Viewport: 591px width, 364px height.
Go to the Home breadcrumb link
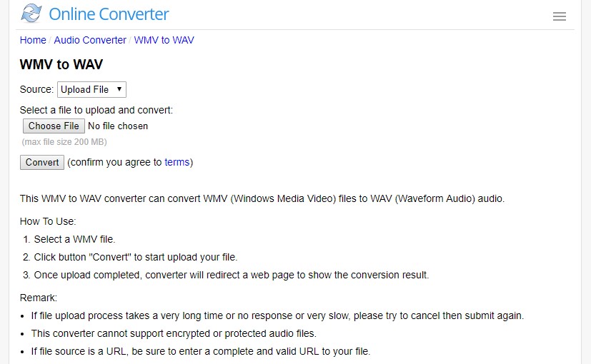click(x=33, y=40)
